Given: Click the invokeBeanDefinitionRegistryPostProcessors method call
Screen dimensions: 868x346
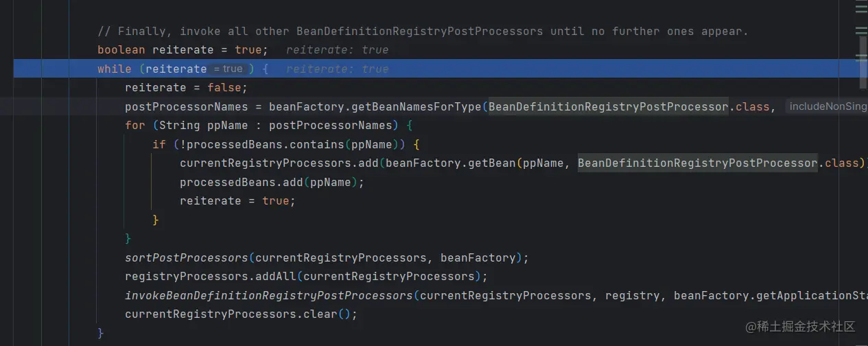Looking at the screenshot, I should 269,295.
